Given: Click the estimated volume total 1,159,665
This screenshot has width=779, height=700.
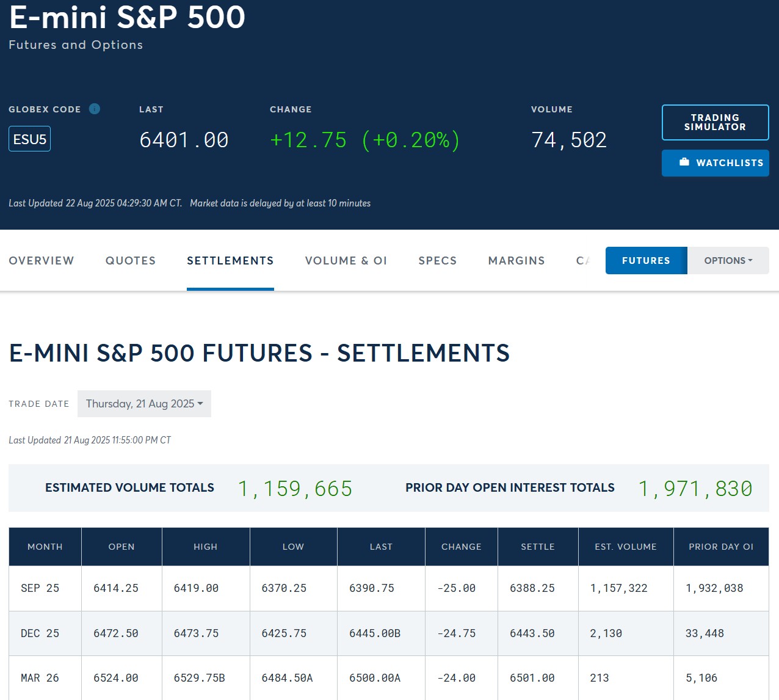Looking at the screenshot, I should point(295,489).
